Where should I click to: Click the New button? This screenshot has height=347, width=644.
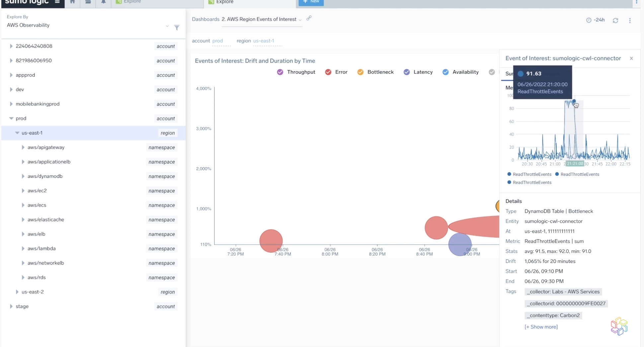[311, 2]
